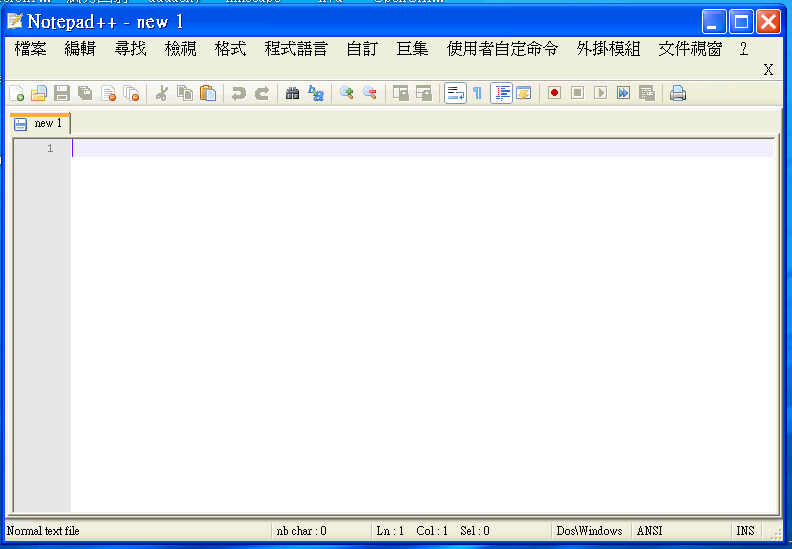Toggle synchronize vertical scrolling icon
This screenshot has height=549, width=792.
[401, 93]
